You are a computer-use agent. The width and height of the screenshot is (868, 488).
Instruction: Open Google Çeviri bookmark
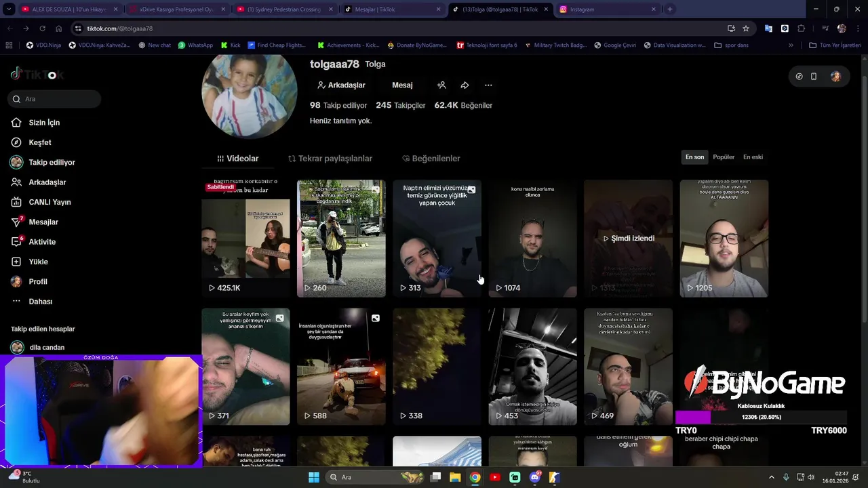pyautogui.click(x=615, y=45)
